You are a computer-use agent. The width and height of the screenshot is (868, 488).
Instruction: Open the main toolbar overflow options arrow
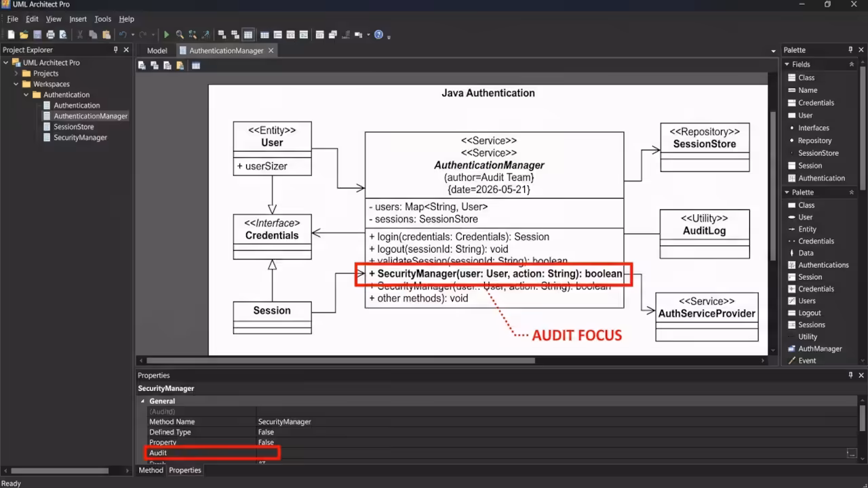click(389, 36)
